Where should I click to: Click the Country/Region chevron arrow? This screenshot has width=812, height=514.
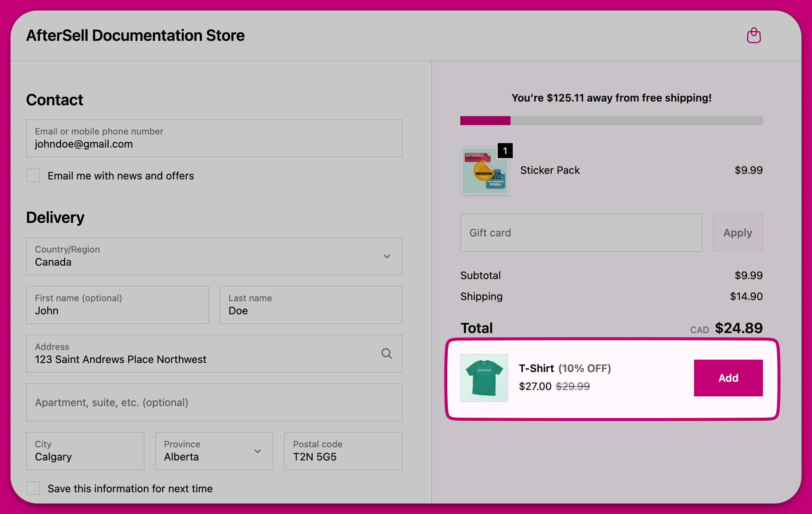coord(387,256)
